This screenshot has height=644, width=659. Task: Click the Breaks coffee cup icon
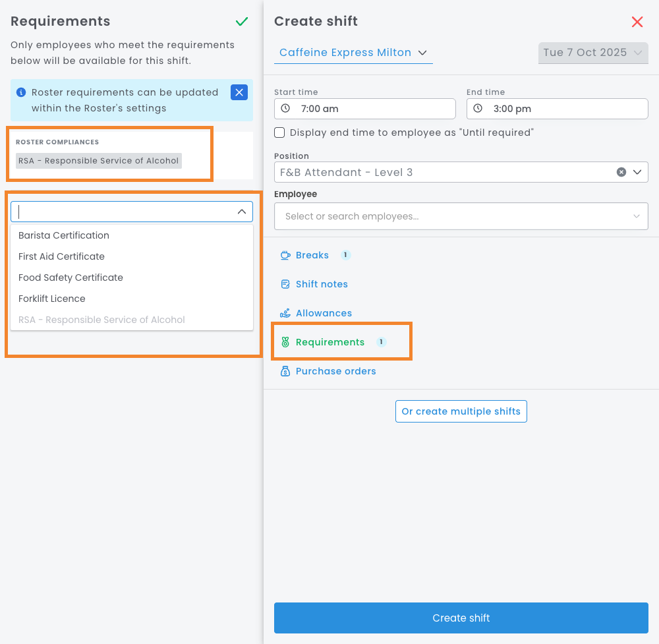pos(285,255)
